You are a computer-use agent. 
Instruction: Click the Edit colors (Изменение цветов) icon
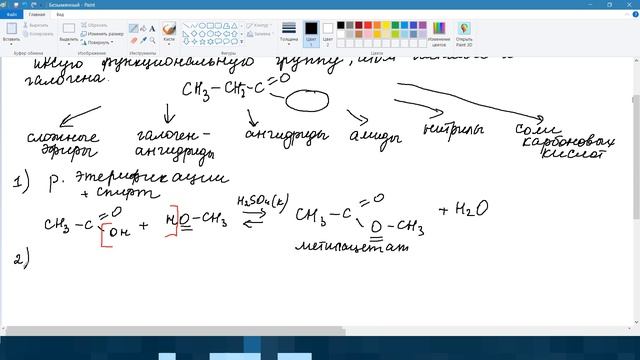439,28
